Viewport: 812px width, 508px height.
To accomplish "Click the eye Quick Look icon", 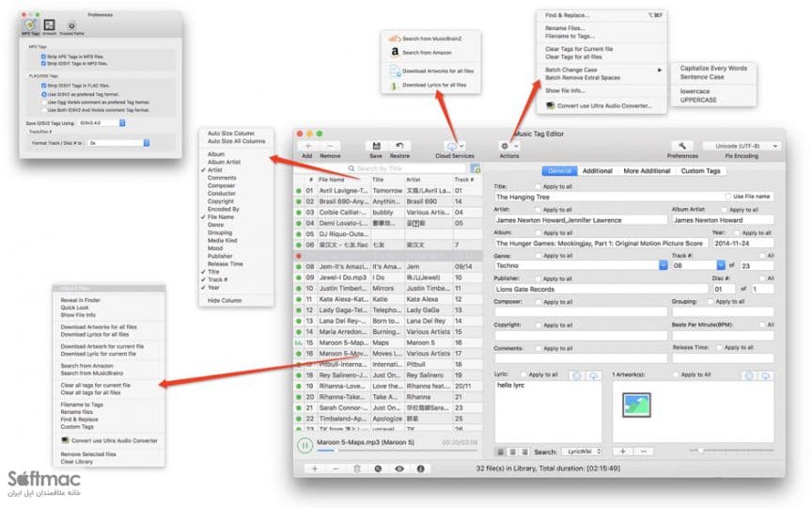I will (x=399, y=468).
